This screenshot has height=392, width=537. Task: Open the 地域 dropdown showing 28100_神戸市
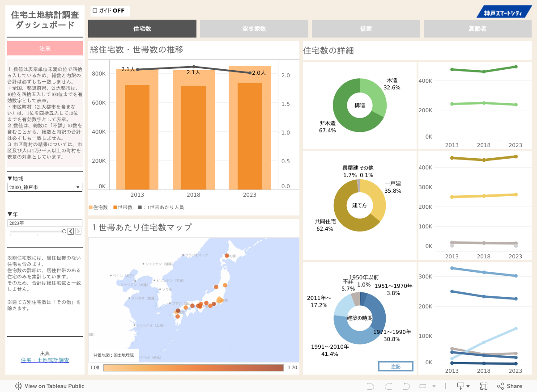pos(45,187)
